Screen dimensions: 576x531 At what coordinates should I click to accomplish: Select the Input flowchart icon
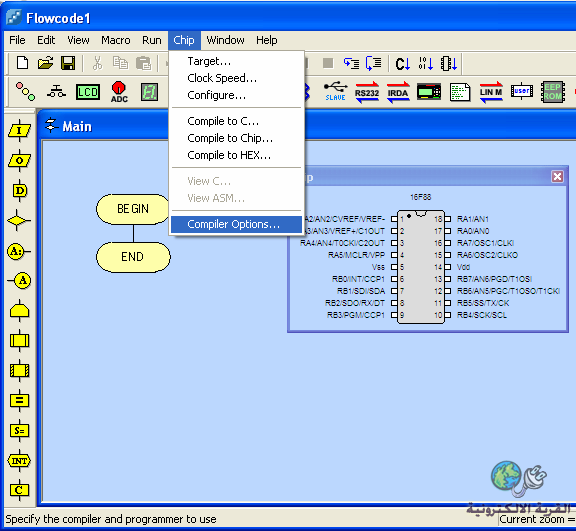(x=19, y=130)
